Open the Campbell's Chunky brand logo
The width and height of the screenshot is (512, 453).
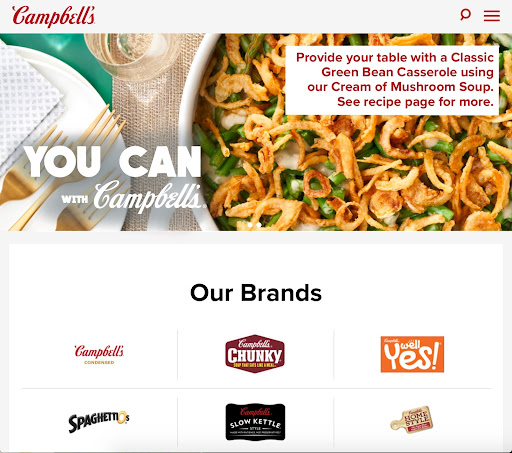pos(255,354)
